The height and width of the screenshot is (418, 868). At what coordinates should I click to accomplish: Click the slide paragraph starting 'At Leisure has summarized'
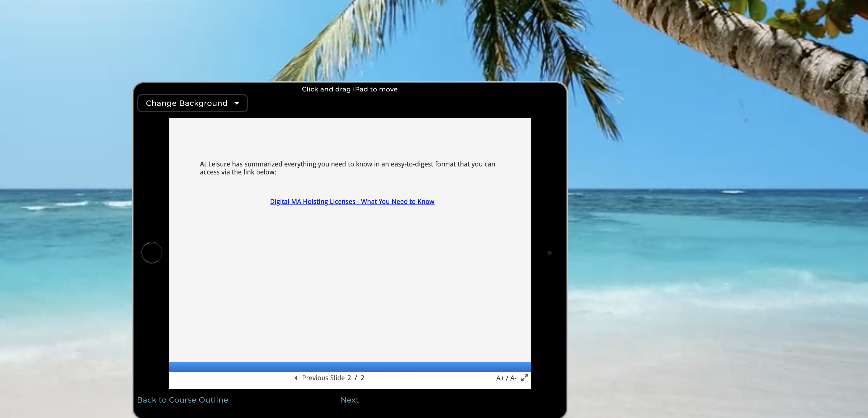coord(347,168)
